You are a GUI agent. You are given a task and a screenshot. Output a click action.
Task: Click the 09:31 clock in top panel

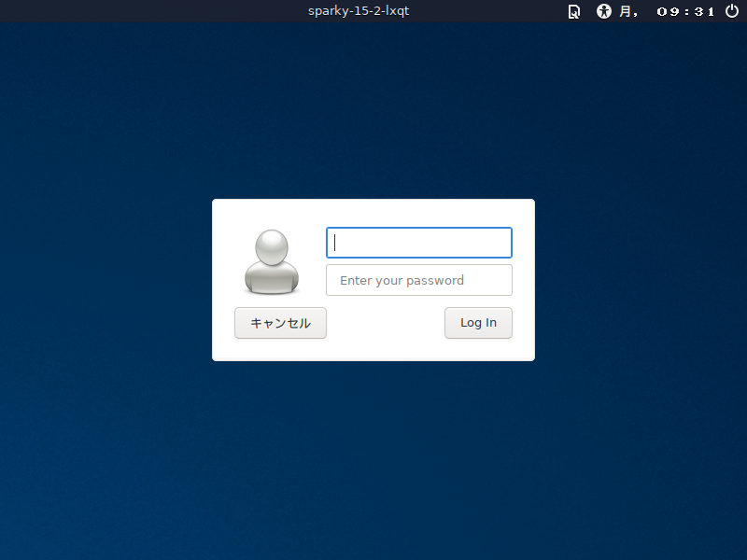coord(685,11)
